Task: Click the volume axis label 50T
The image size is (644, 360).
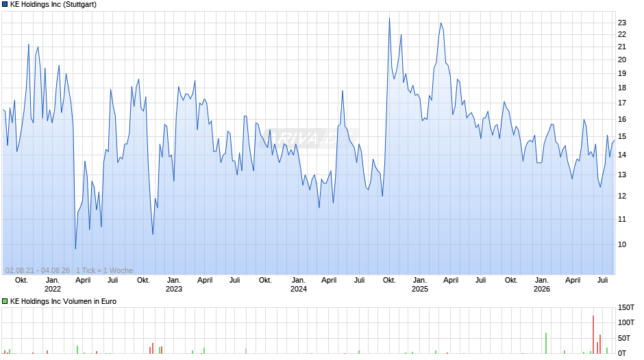Action: click(624, 338)
